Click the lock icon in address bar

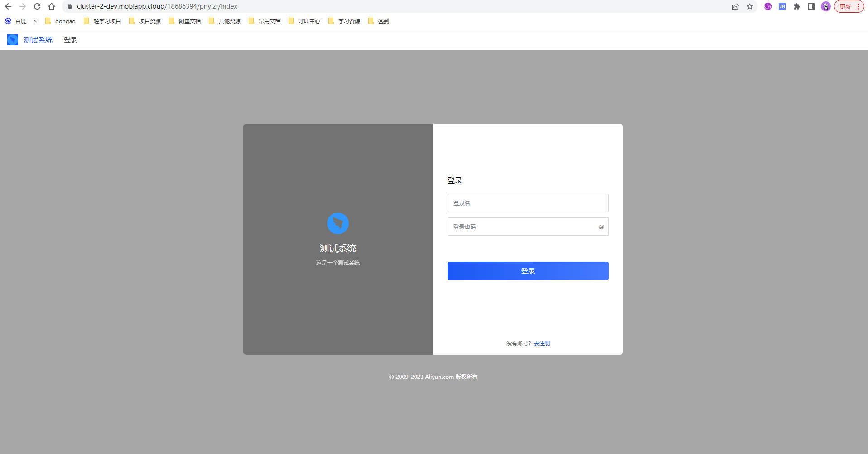pyautogui.click(x=70, y=6)
